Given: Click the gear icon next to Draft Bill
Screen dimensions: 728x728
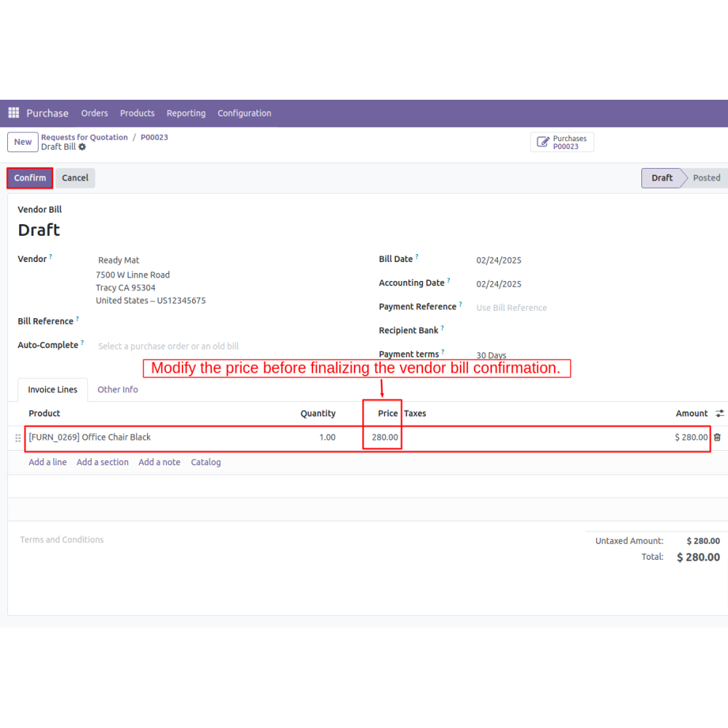Looking at the screenshot, I should [82, 147].
